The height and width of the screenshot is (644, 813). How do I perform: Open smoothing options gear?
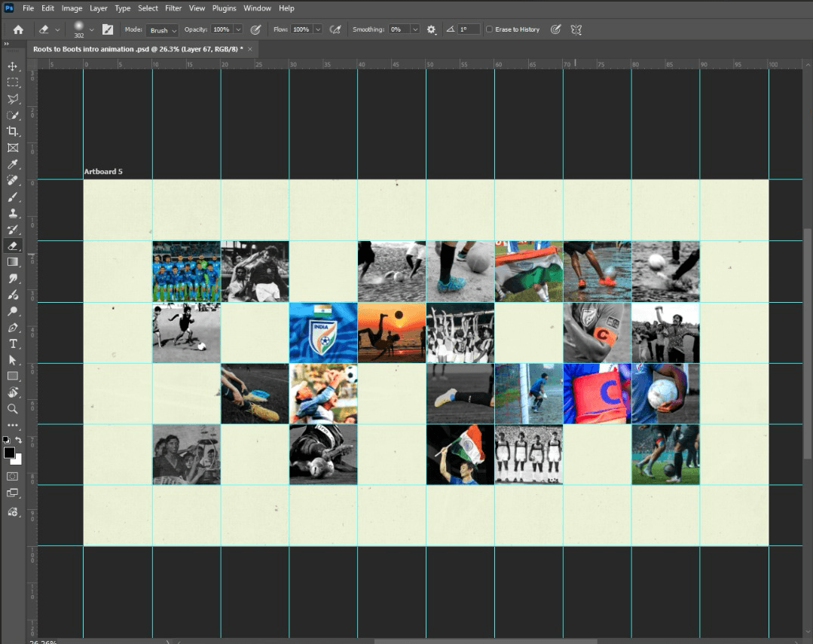(432, 29)
